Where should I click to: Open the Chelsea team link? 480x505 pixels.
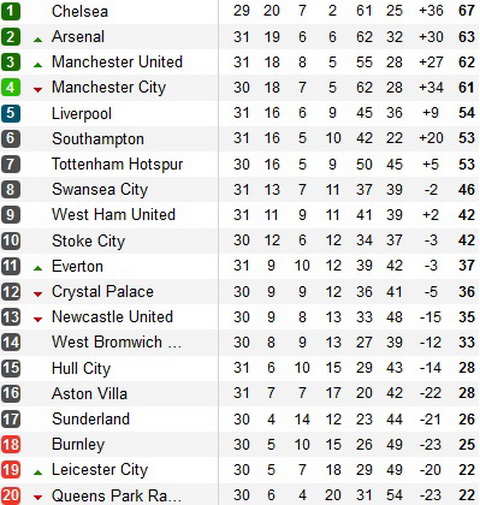click(x=80, y=11)
